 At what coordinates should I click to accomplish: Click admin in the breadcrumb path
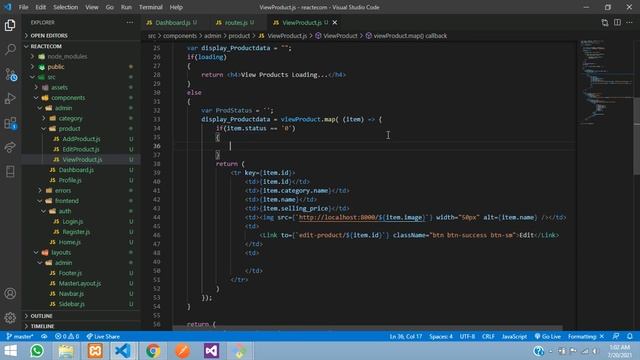click(x=212, y=36)
